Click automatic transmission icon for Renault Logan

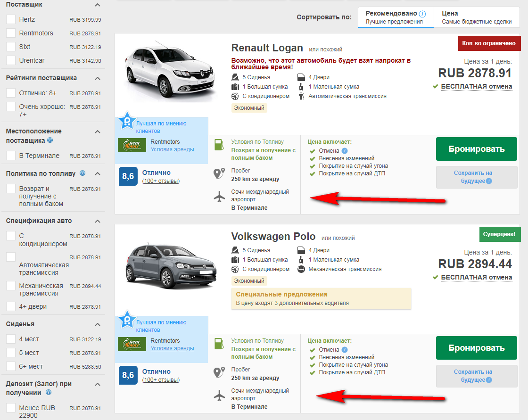coord(301,96)
